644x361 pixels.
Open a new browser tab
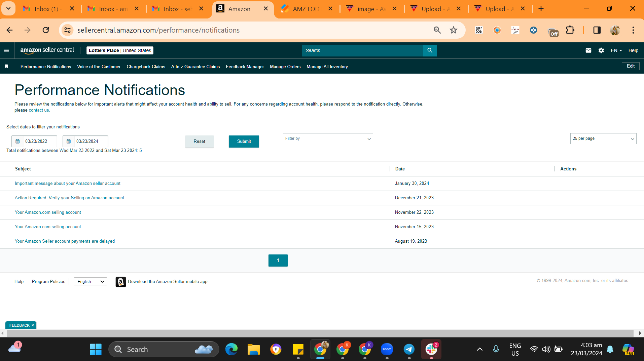(541, 9)
